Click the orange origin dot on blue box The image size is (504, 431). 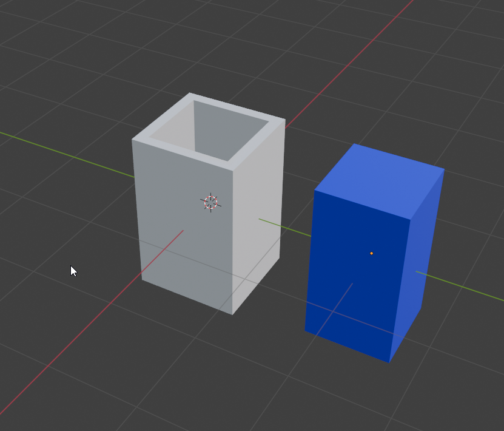(x=371, y=253)
